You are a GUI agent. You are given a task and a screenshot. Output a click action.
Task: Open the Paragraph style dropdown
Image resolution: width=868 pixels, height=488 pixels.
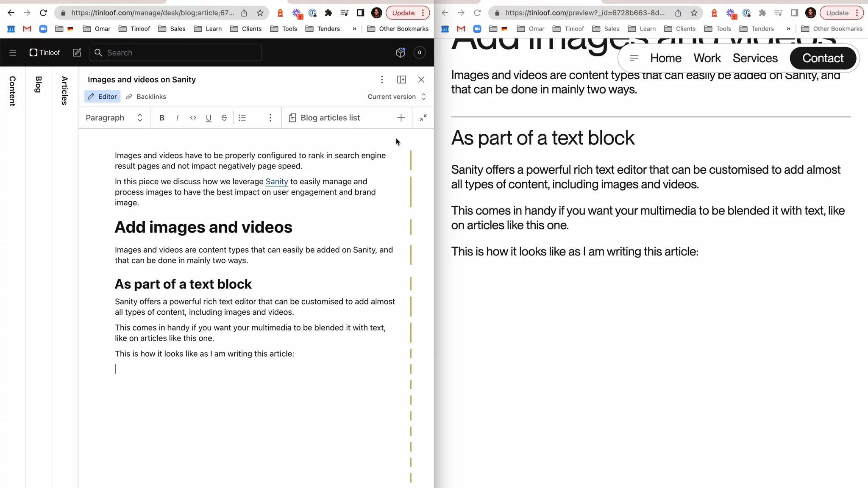tap(114, 118)
